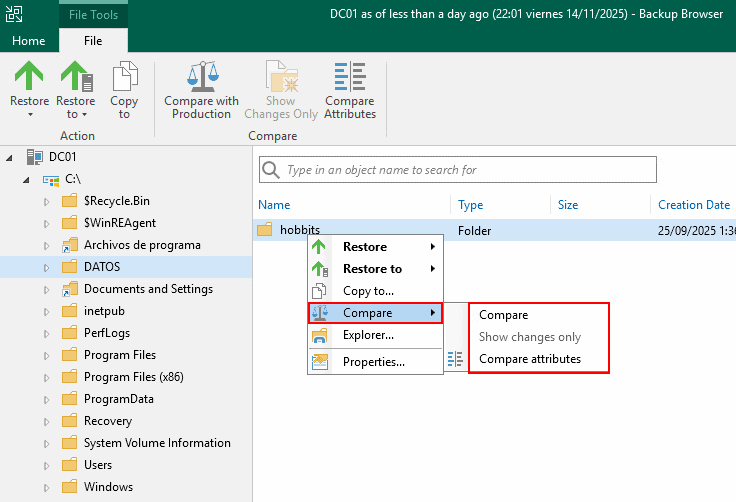Click the hobbits folder icon in list
Viewport: 736px width, 502px height.
(x=265, y=230)
